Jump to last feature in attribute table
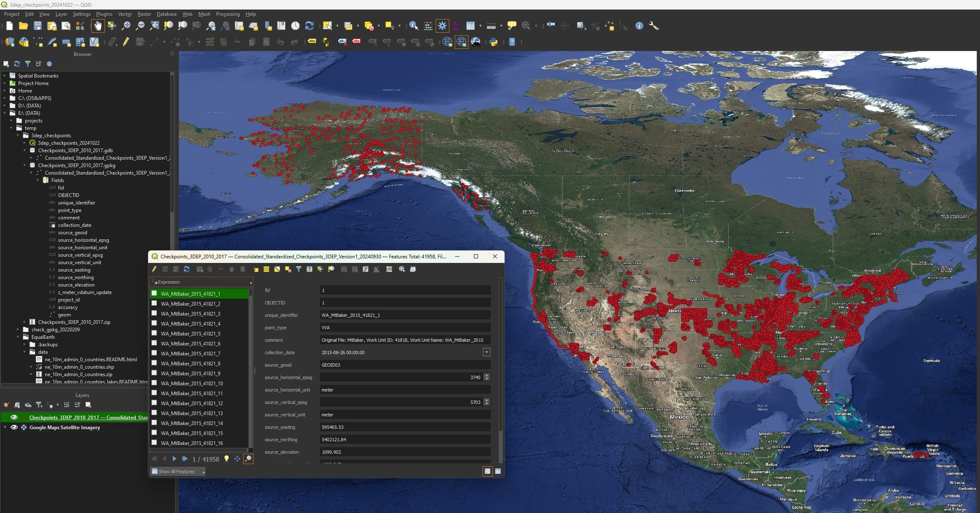This screenshot has height=513, width=980. point(185,459)
